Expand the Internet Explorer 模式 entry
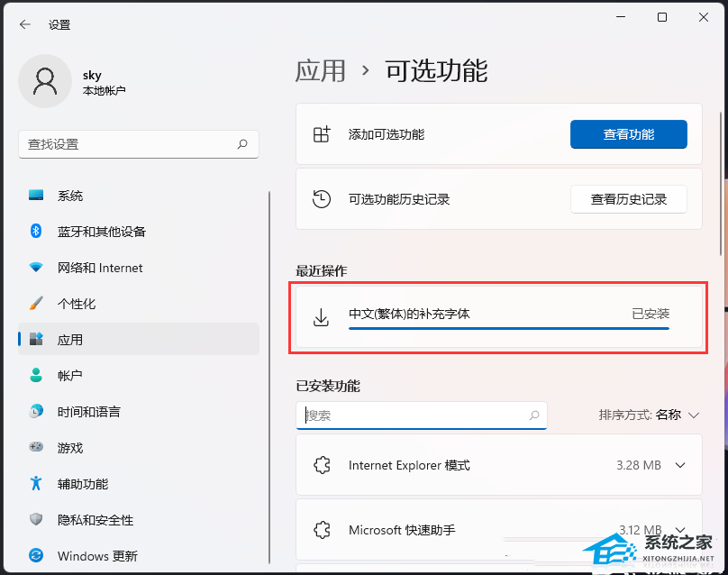The width and height of the screenshot is (728, 575). point(678,465)
